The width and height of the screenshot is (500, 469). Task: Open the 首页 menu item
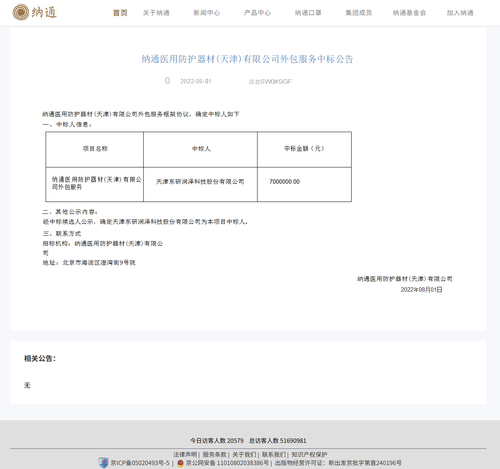[120, 13]
